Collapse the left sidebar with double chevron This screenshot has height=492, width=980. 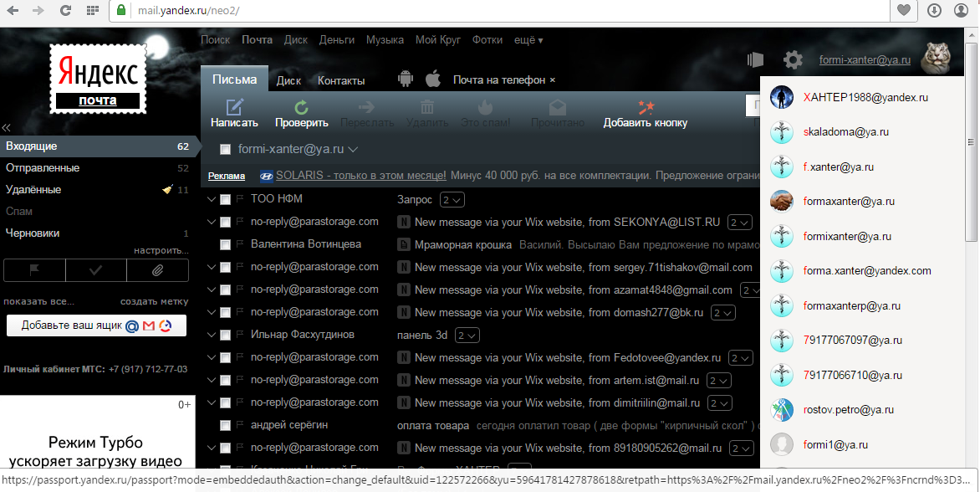pyautogui.click(x=6, y=127)
